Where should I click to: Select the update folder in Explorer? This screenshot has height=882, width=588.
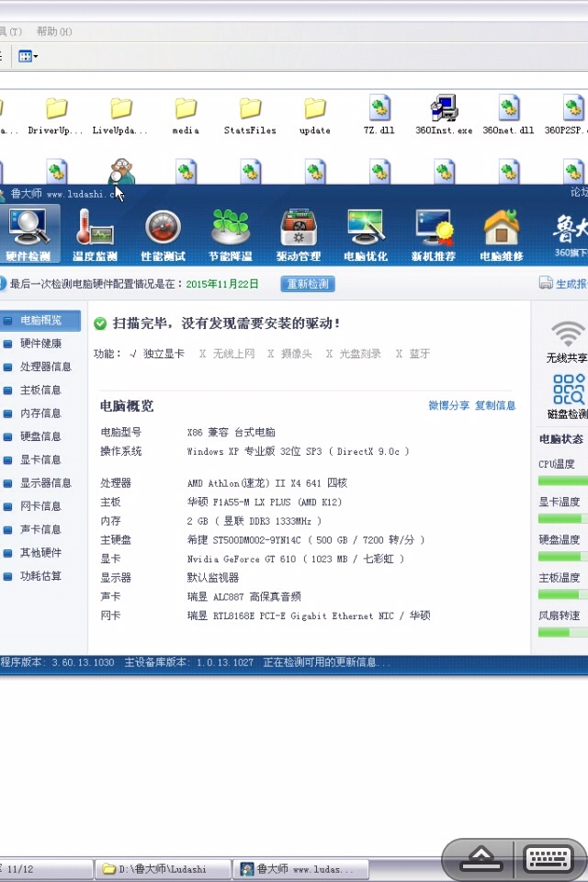[x=314, y=116]
